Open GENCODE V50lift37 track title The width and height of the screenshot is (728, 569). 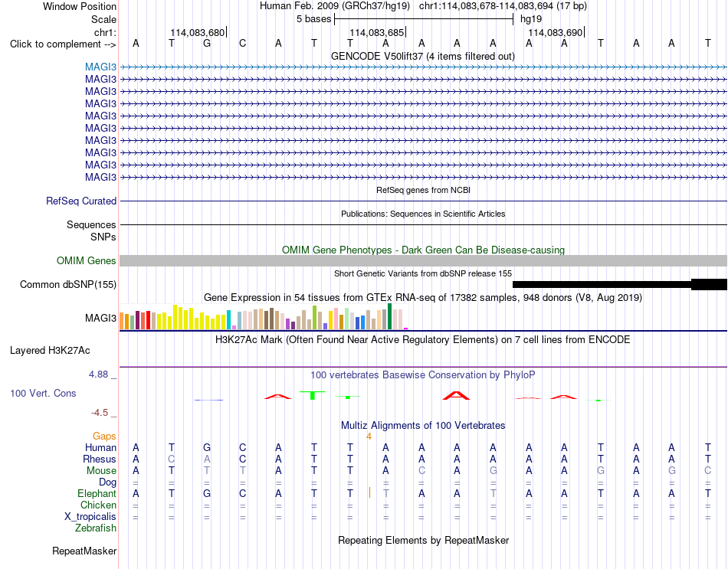coord(422,56)
